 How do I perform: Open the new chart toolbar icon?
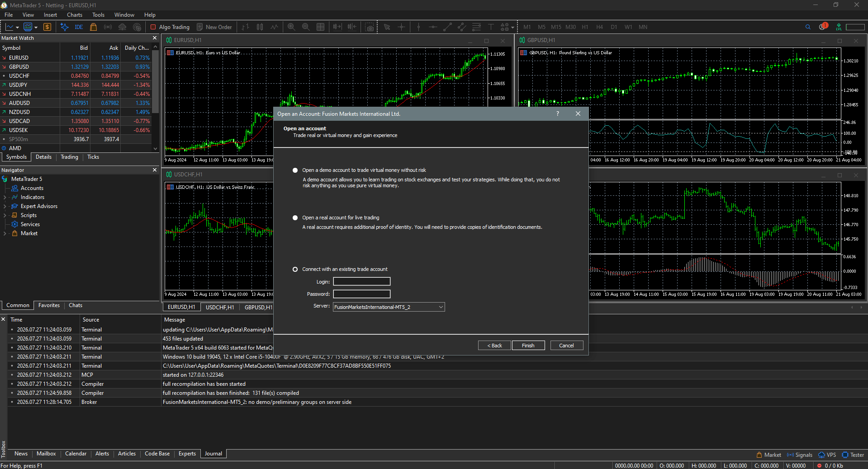tap(12, 27)
